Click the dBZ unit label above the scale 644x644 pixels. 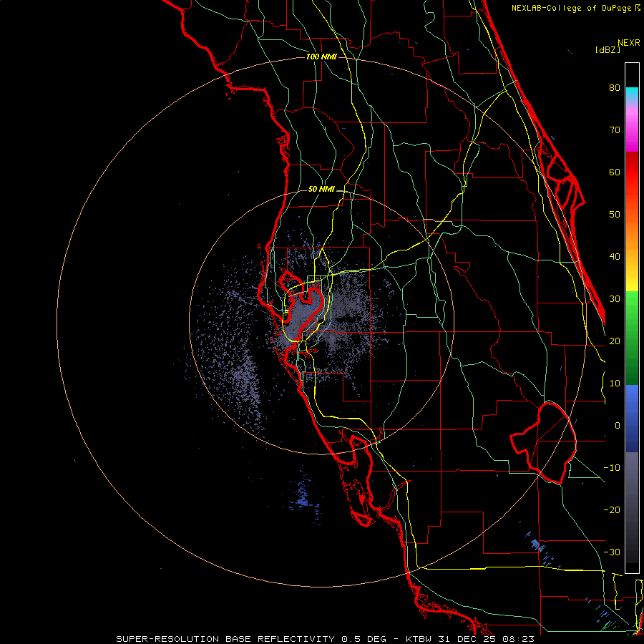click(608, 50)
